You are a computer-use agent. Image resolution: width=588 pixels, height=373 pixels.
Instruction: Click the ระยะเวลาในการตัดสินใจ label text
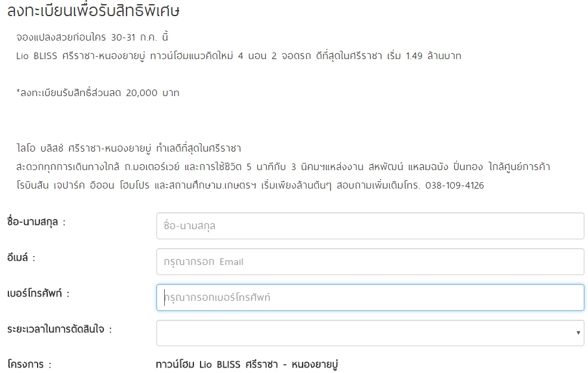point(60,329)
